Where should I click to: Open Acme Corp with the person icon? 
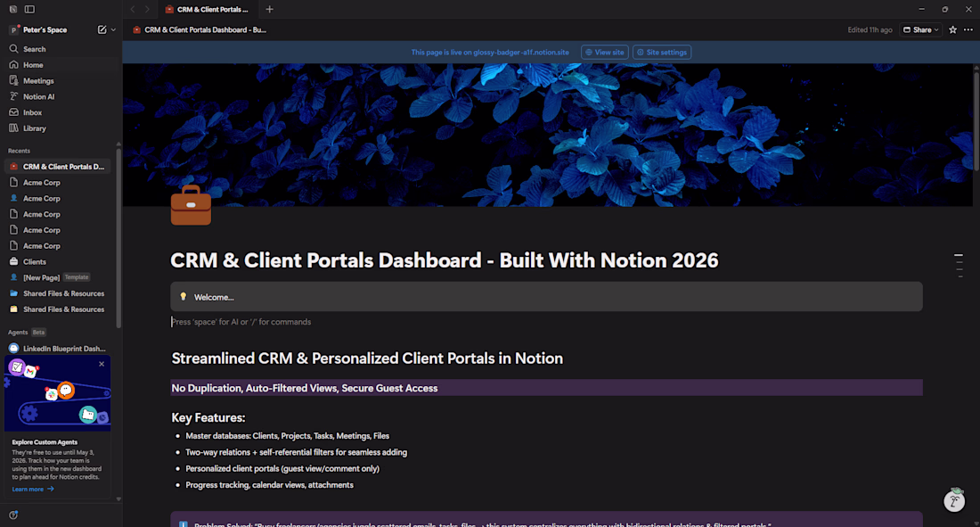pos(58,199)
